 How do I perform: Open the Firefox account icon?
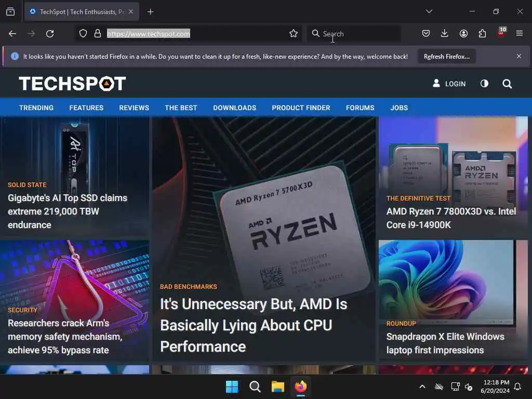(463, 33)
